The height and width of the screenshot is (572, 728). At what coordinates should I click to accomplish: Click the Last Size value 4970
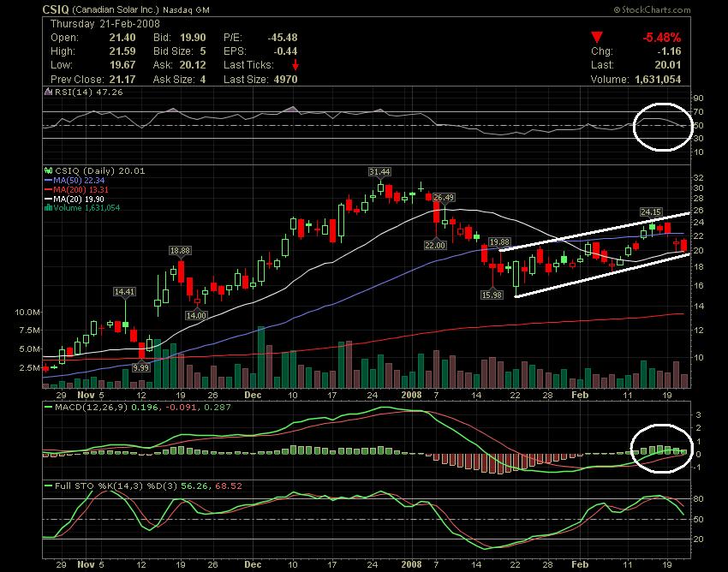tap(285, 80)
